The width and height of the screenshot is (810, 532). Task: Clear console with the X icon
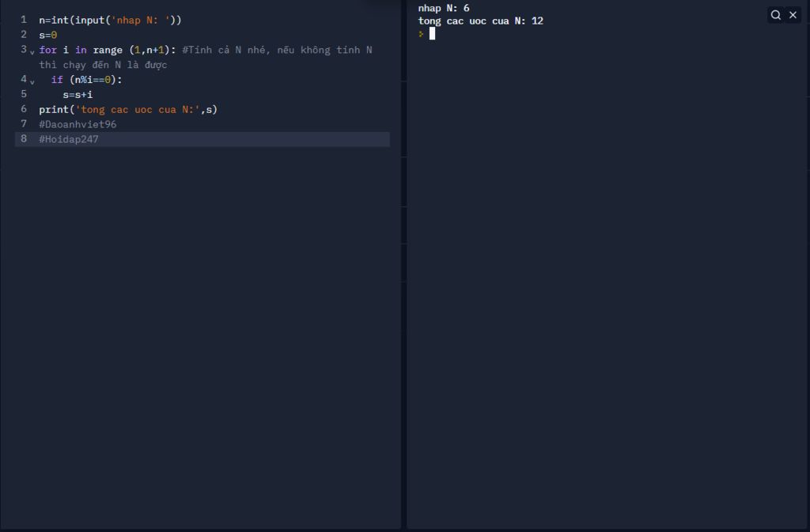click(793, 15)
